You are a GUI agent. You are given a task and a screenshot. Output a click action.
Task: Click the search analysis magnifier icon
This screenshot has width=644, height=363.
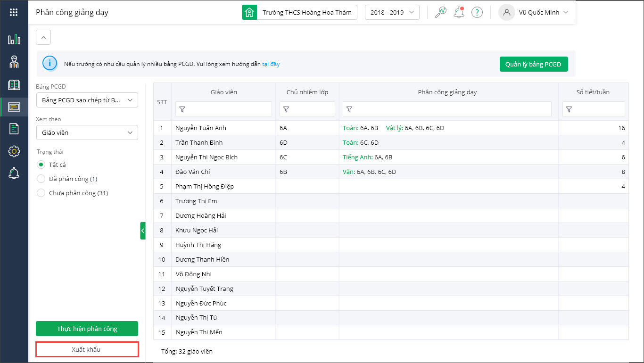440,12
